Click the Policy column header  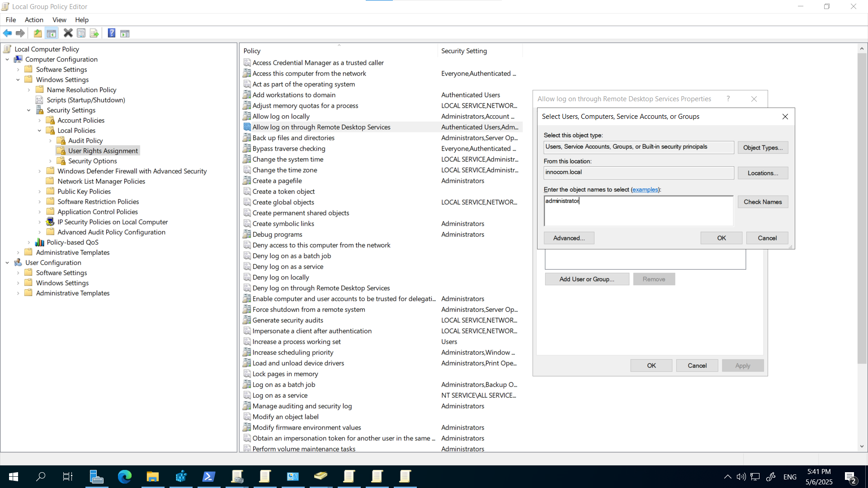click(x=339, y=51)
